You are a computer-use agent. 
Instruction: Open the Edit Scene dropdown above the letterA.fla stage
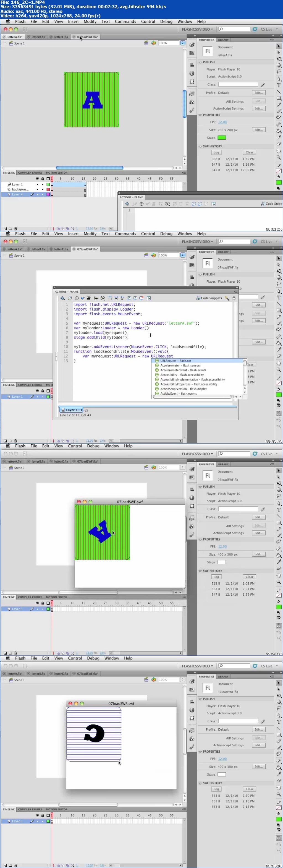click(146, 43)
